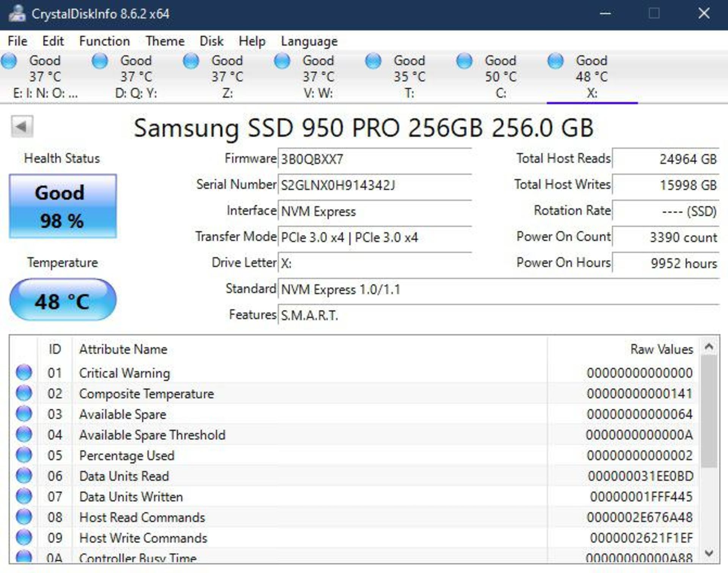This screenshot has width=728, height=573.
Task: Open the Function menu
Action: coord(105,41)
